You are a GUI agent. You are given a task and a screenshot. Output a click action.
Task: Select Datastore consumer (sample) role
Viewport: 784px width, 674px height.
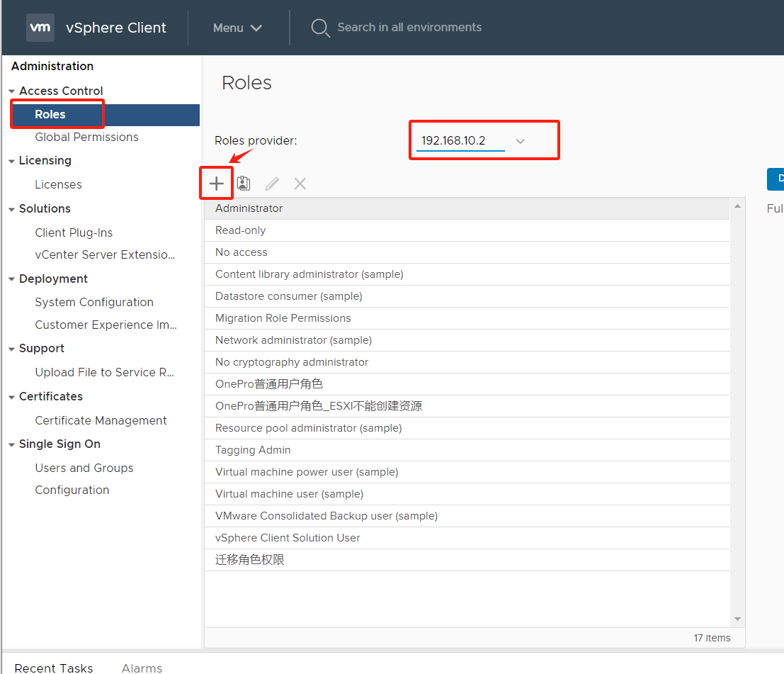[x=467, y=296]
